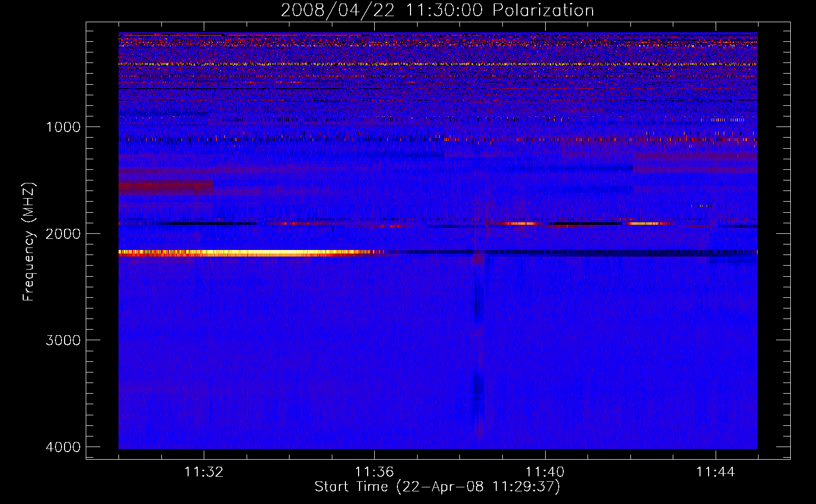
Task: Click the bright yellow emission band near 2200 MHz
Action: click(x=252, y=253)
